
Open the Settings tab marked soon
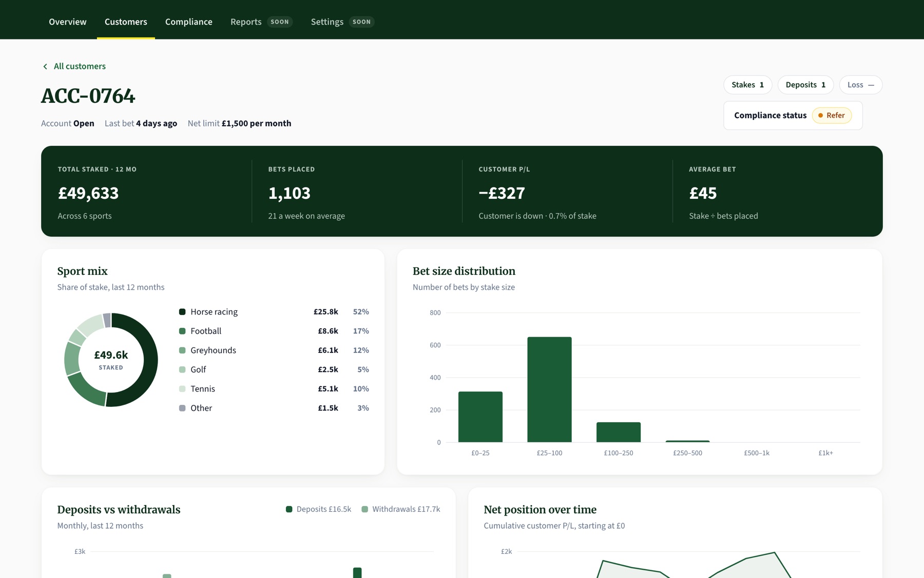tap(342, 22)
